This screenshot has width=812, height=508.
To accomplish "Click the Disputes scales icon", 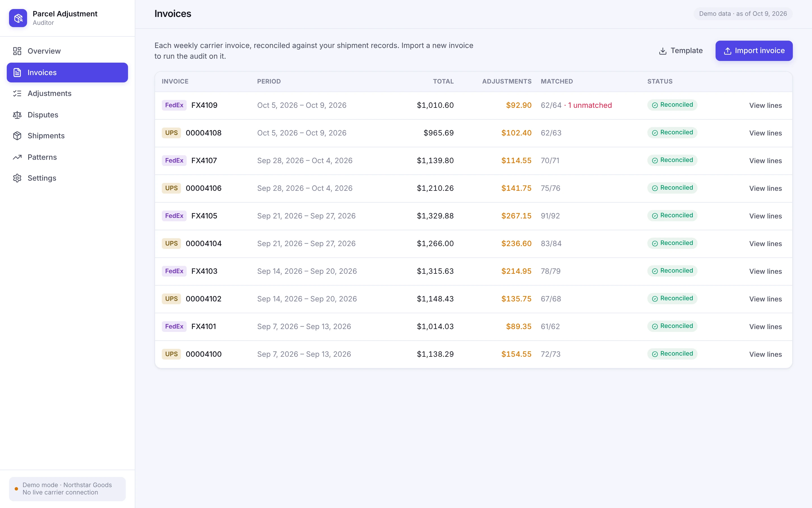I will coord(17,115).
